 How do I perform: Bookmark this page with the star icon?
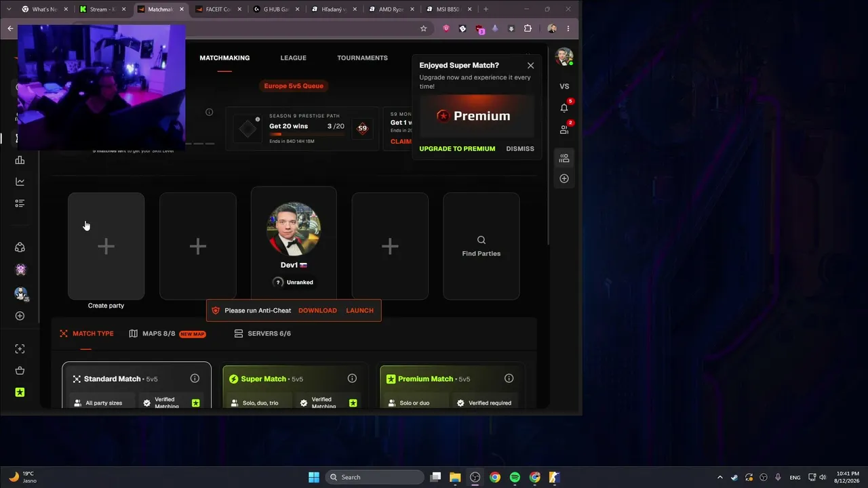point(423,28)
